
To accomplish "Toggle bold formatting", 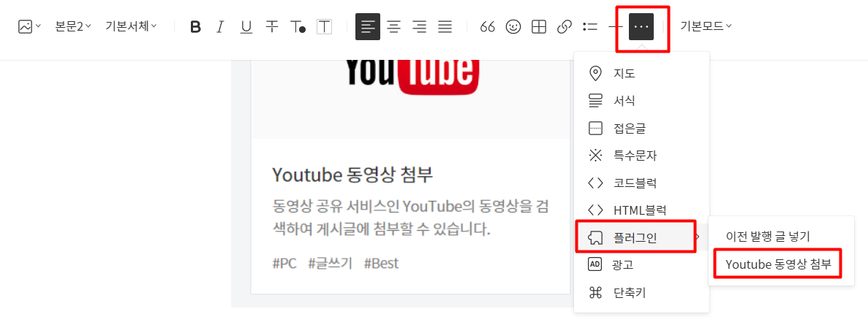I will (195, 26).
